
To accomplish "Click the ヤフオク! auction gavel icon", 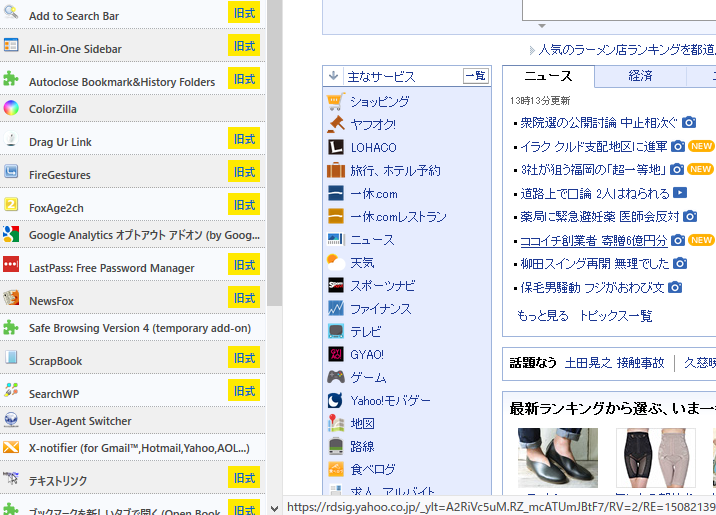I will (336, 124).
